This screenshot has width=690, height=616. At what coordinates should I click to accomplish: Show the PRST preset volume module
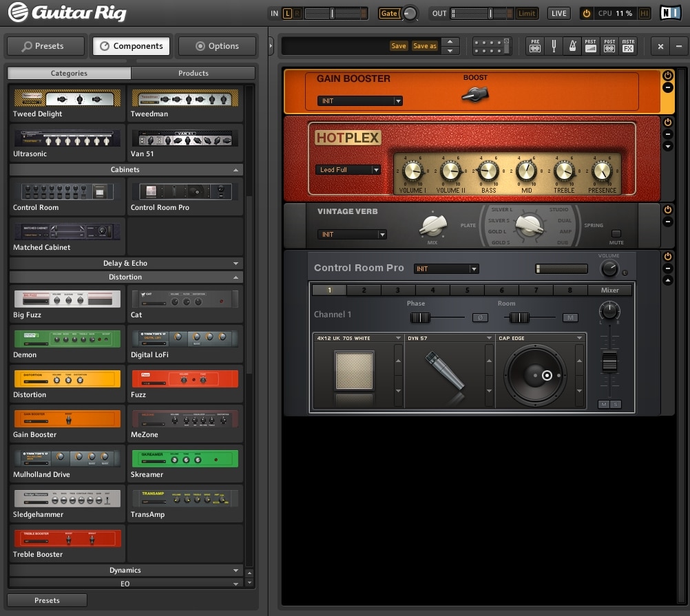(591, 45)
